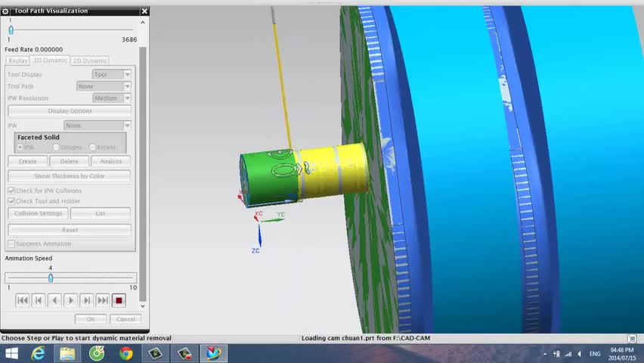This screenshot has width=644, height=363.
Task: Launch Internet Explorer from the taskbar
Action: (x=39, y=353)
